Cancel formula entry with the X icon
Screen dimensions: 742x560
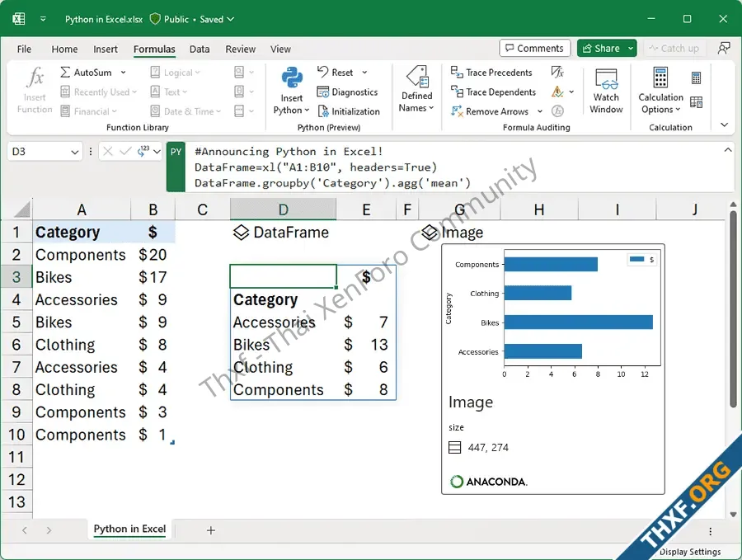(108, 152)
